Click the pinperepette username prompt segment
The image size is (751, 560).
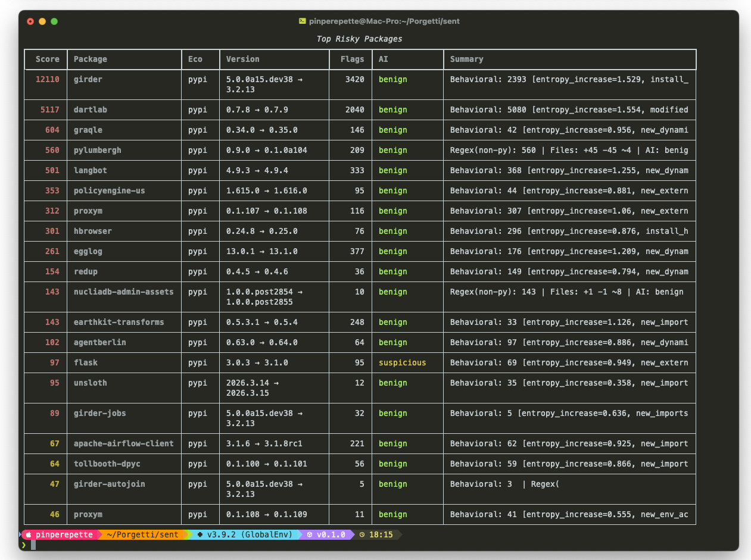click(64, 535)
